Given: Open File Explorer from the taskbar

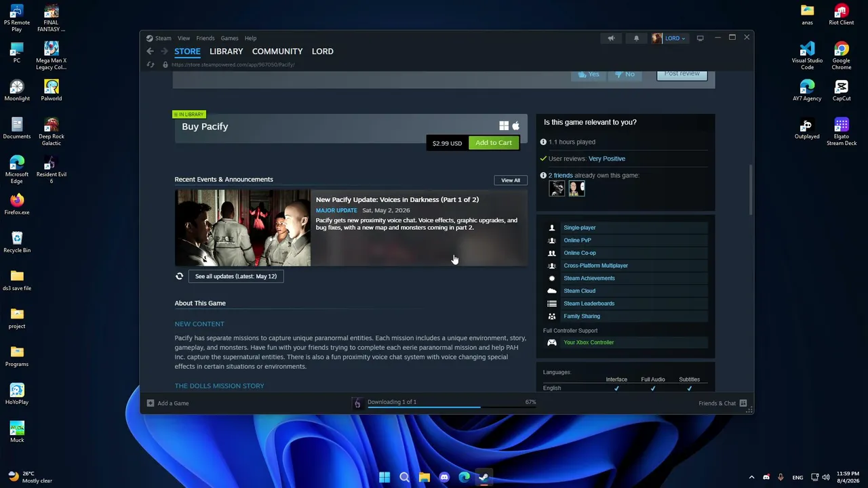Looking at the screenshot, I should pyautogui.click(x=425, y=477).
